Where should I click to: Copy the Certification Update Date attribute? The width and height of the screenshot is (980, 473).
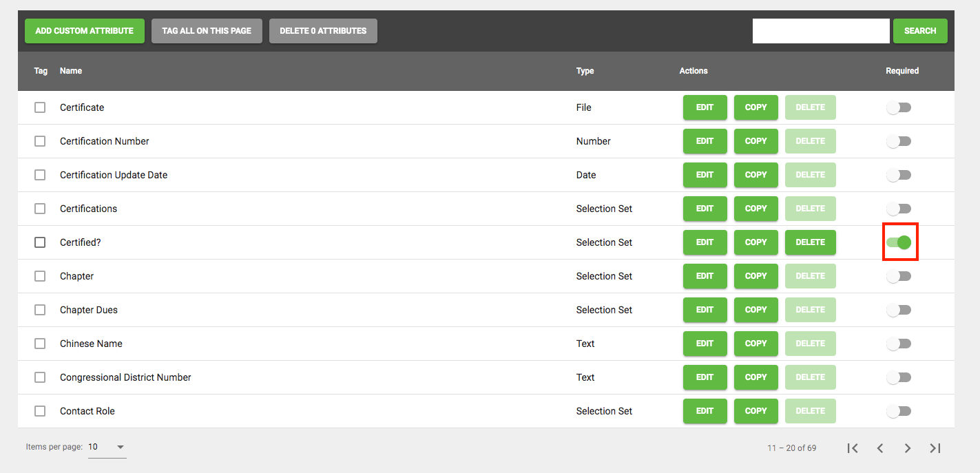(x=756, y=175)
